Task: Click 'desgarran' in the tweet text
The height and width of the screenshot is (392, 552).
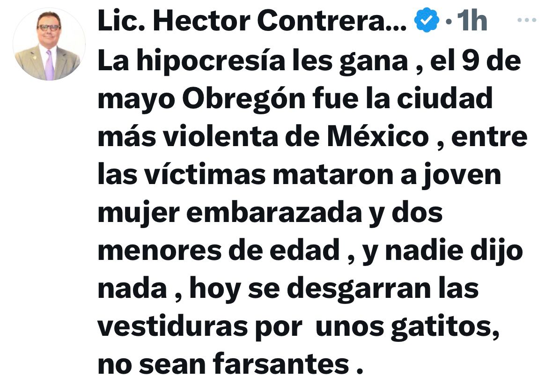Action: (x=359, y=289)
